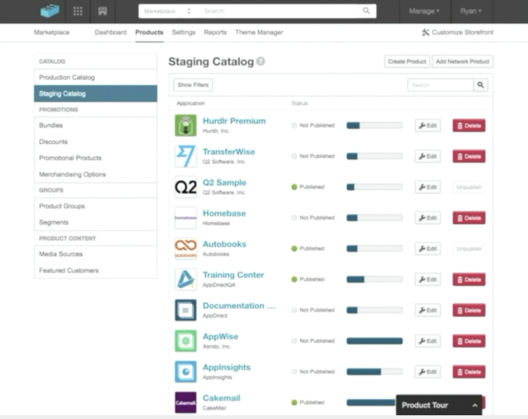
Task: Open Discounts in sidebar
Action: pyautogui.click(x=96, y=142)
